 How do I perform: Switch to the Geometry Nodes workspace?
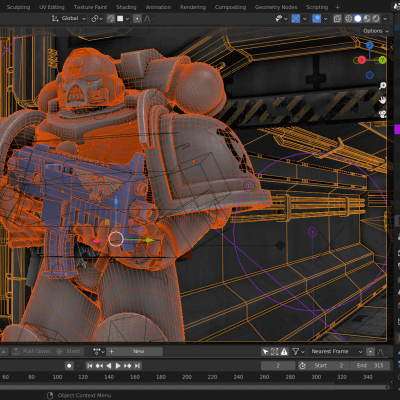click(x=276, y=7)
